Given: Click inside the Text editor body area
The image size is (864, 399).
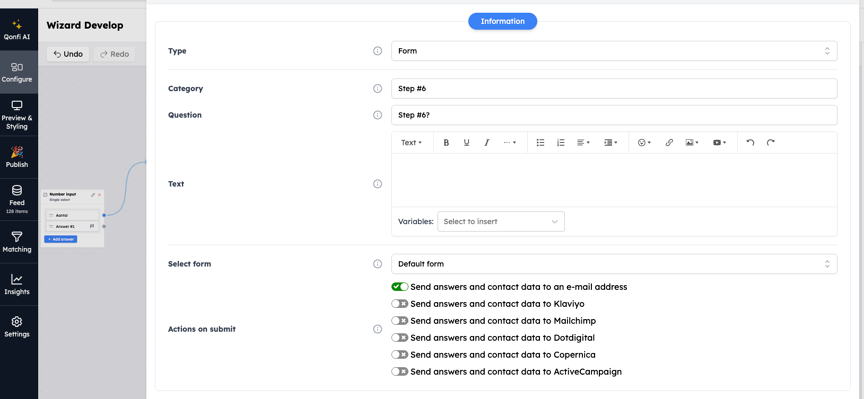Looking at the screenshot, I should (x=614, y=180).
